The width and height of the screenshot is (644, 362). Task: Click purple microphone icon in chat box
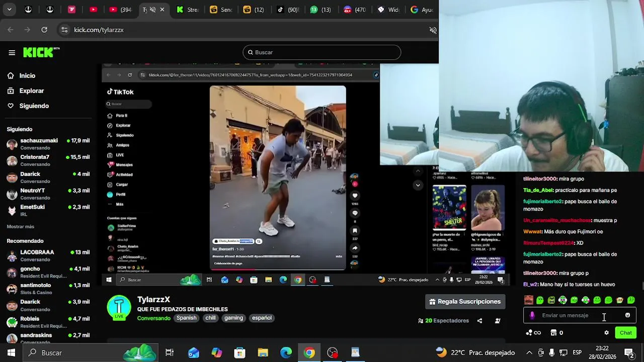click(532, 315)
